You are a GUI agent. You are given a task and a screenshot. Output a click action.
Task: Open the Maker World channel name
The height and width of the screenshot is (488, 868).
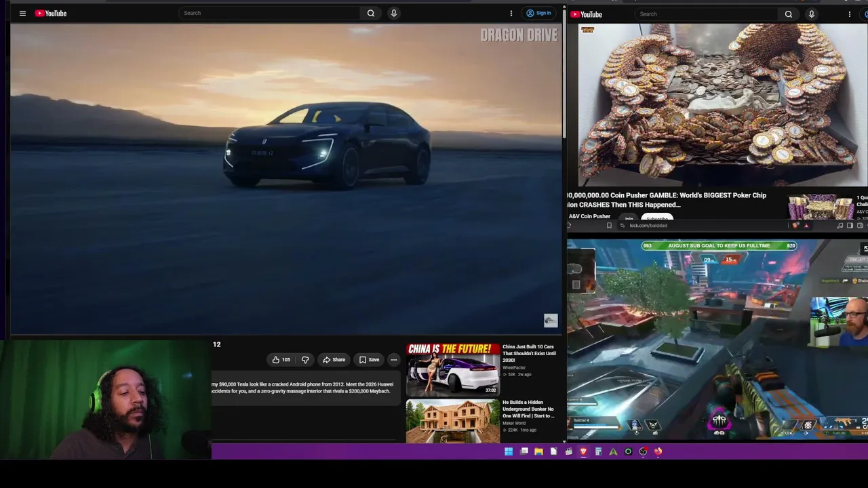[x=513, y=423]
